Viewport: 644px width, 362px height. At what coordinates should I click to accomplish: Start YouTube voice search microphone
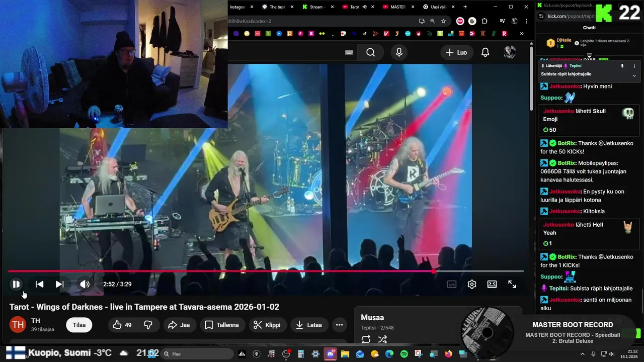pos(399,52)
